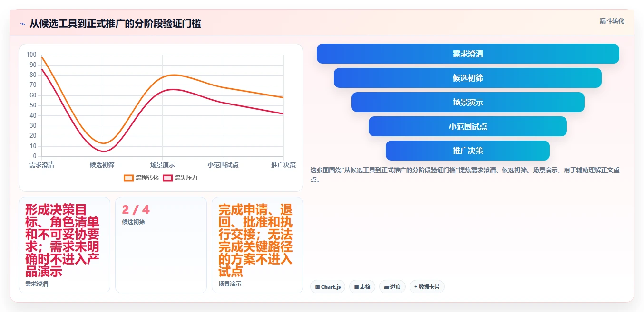
Task: Click the orange 流程转化 legend swatch
Action: pos(129,178)
